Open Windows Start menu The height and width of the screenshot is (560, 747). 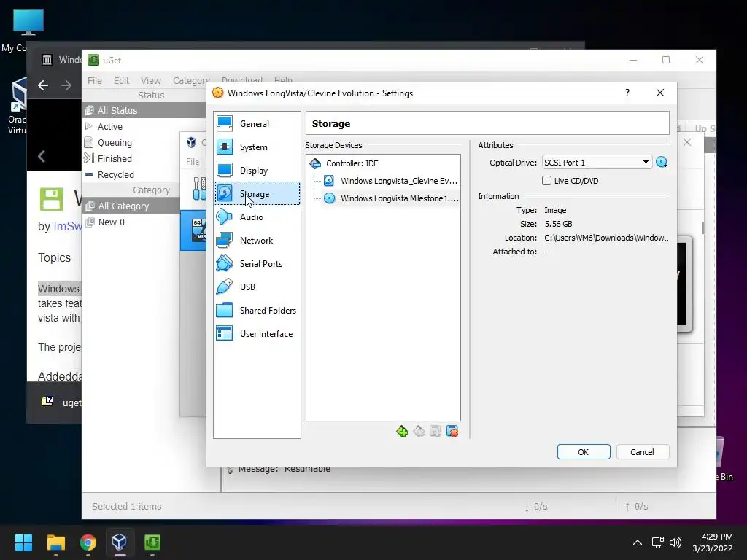tap(23, 542)
